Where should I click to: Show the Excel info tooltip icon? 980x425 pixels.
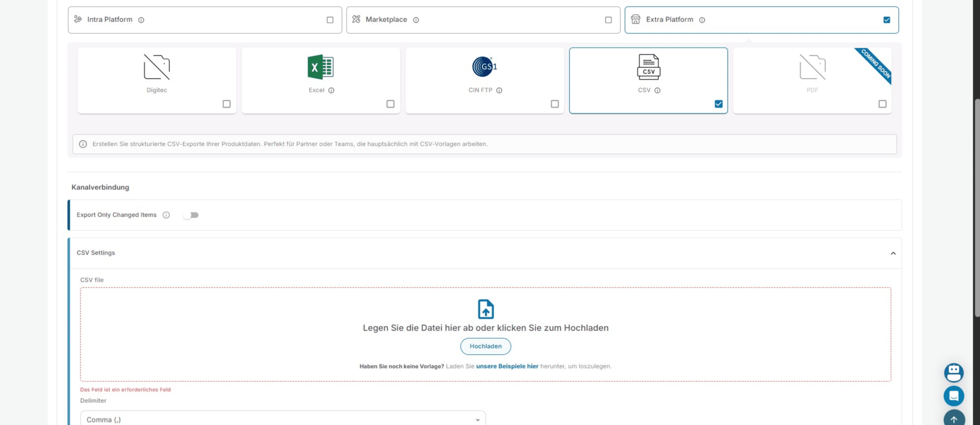coord(331,90)
